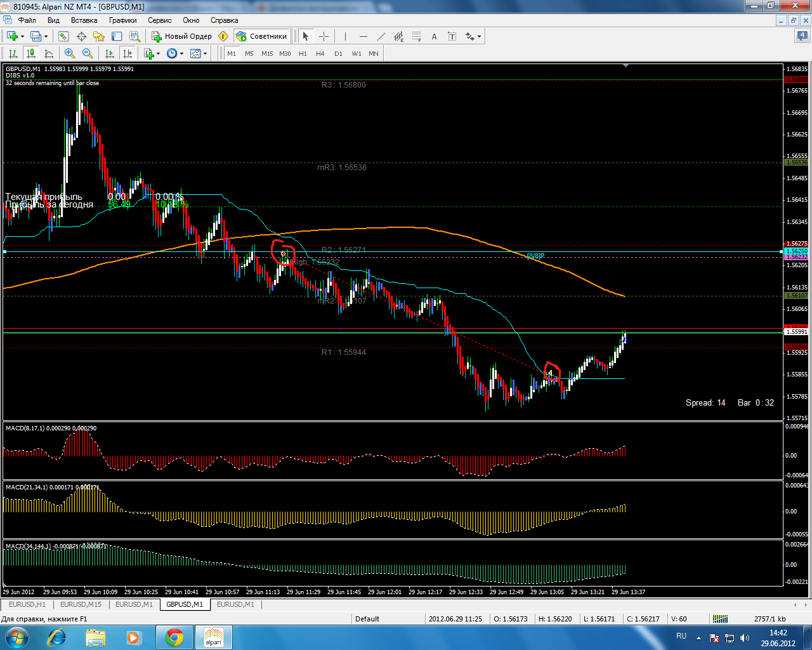
Task: Pick the Fibonacci retracement tool
Action: (416, 36)
